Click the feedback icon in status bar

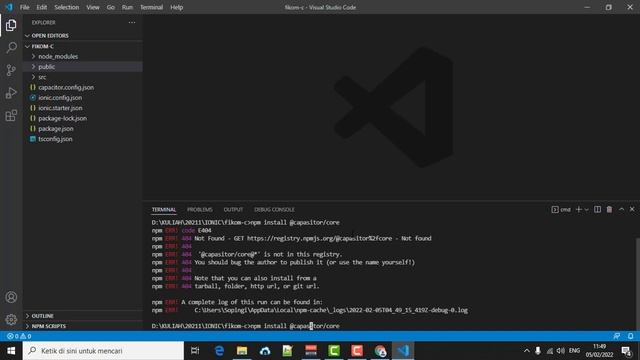pos(617,336)
